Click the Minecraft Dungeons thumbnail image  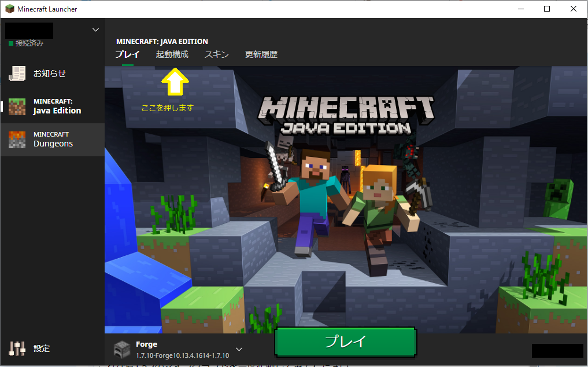(17, 140)
